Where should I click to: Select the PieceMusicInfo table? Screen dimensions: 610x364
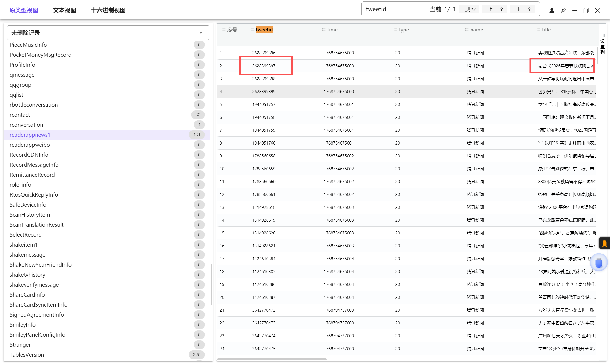107,45
